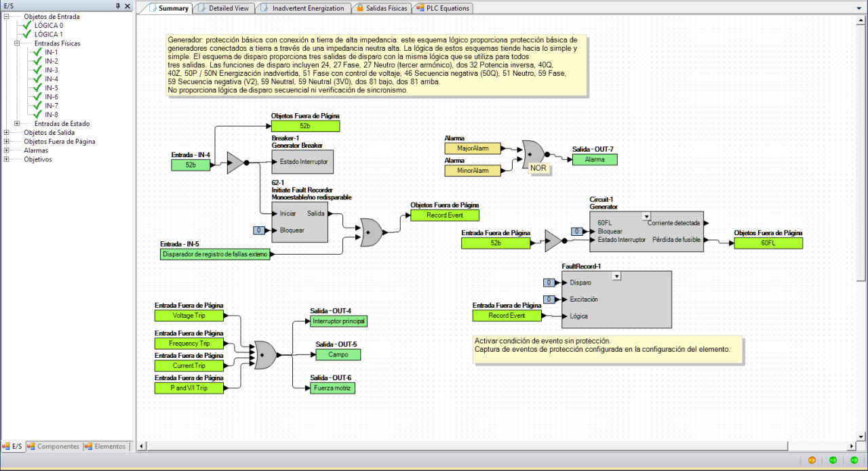Expand the Objetos de Salida tree node
Screen dimensions: 868x471
7,133
